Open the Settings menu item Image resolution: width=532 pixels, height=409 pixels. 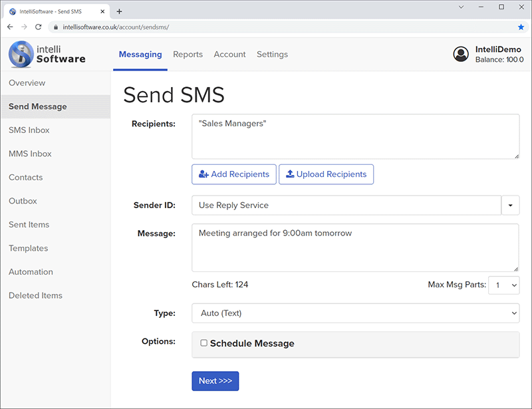pyautogui.click(x=272, y=55)
